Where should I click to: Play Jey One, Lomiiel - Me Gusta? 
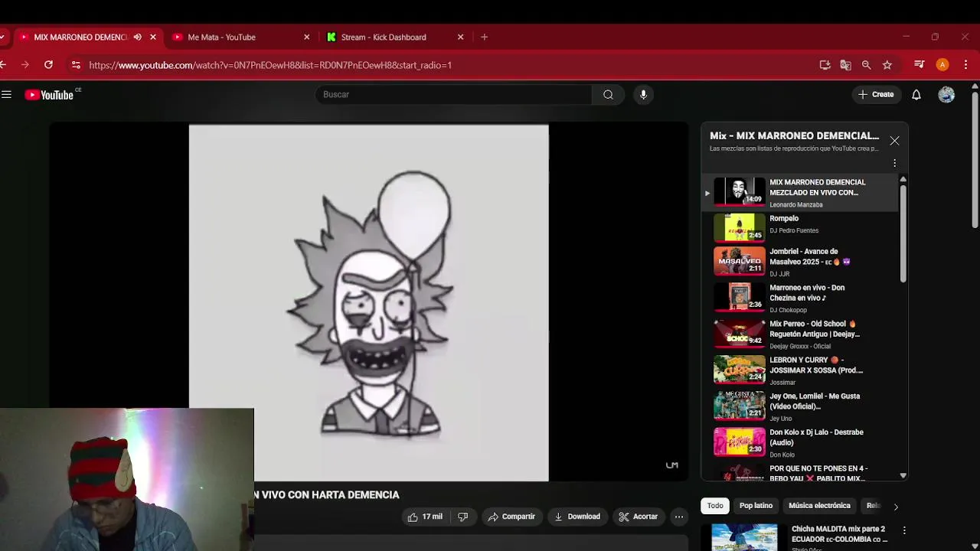[800, 406]
